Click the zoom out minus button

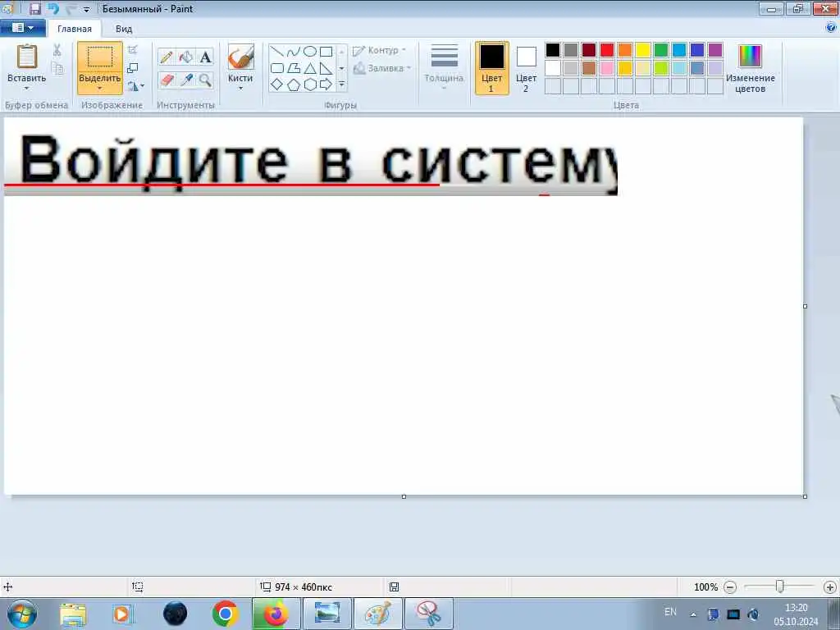pyautogui.click(x=729, y=587)
